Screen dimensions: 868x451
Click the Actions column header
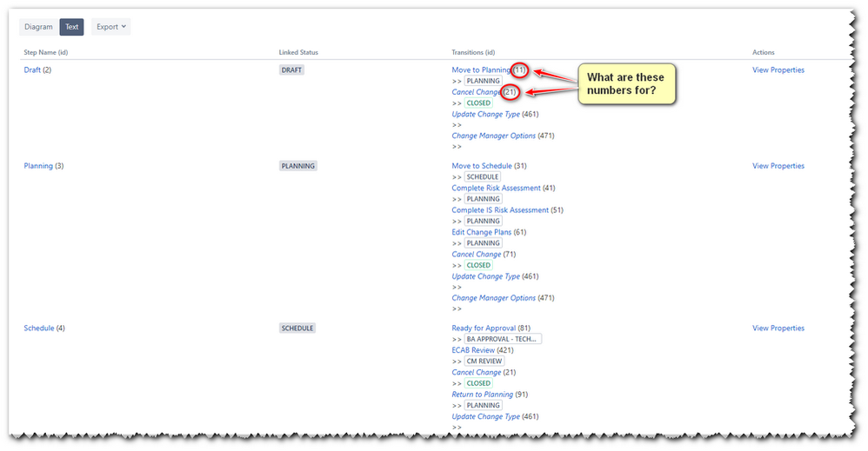coord(764,52)
